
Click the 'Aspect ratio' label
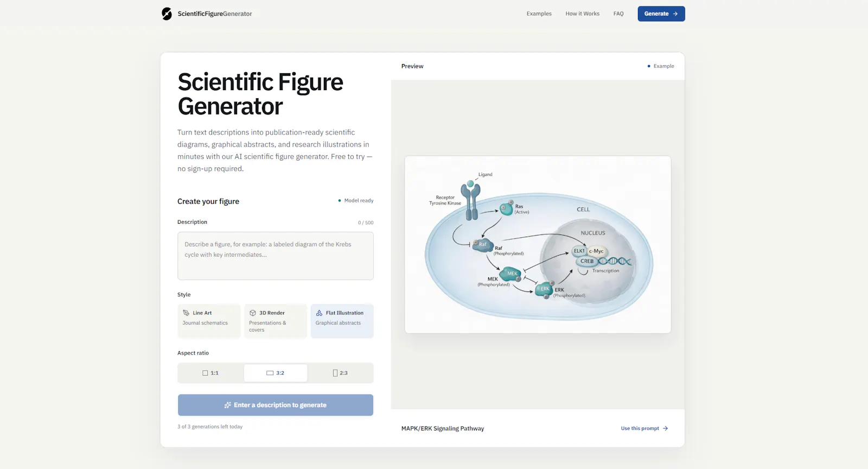pyautogui.click(x=193, y=353)
